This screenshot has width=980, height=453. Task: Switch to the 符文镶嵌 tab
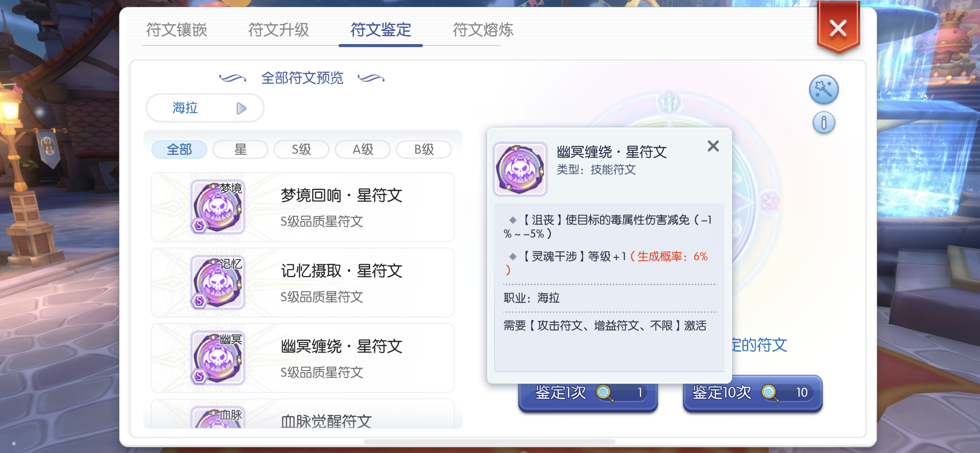pyautogui.click(x=176, y=30)
